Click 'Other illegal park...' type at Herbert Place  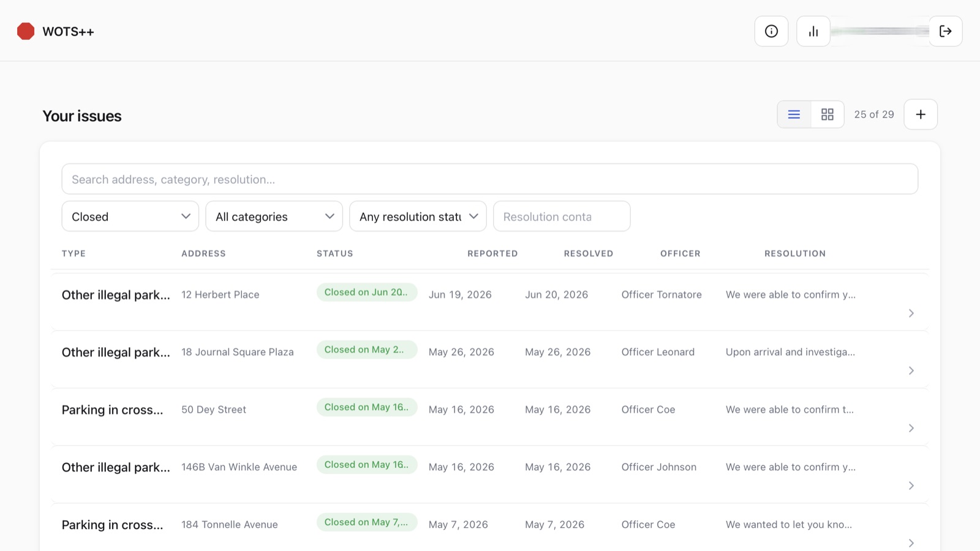tap(116, 295)
